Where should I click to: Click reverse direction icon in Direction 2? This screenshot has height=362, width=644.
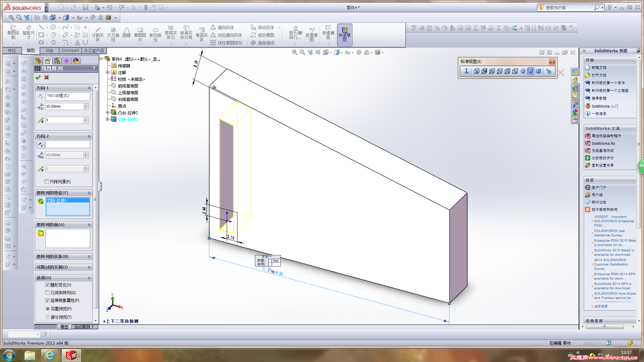pos(41,144)
